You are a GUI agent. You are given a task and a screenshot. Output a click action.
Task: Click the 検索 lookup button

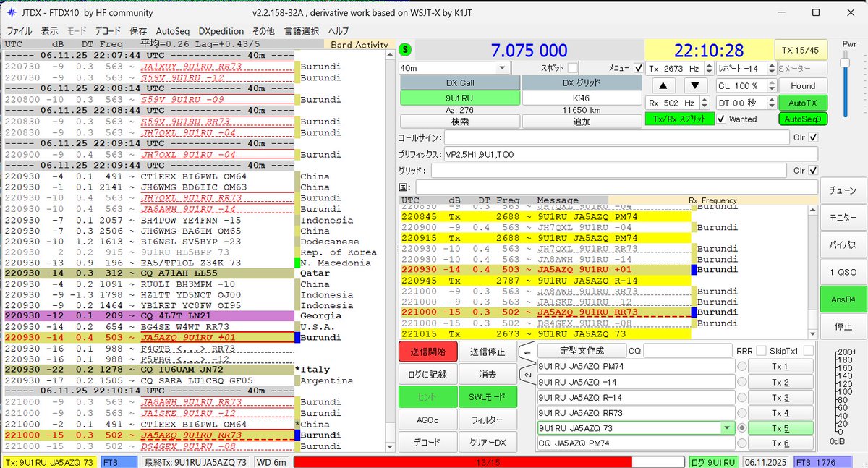point(459,122)
